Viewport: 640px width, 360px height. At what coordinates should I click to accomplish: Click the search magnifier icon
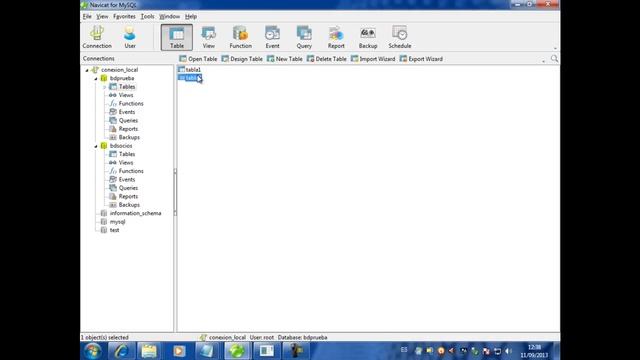[554, 59]
